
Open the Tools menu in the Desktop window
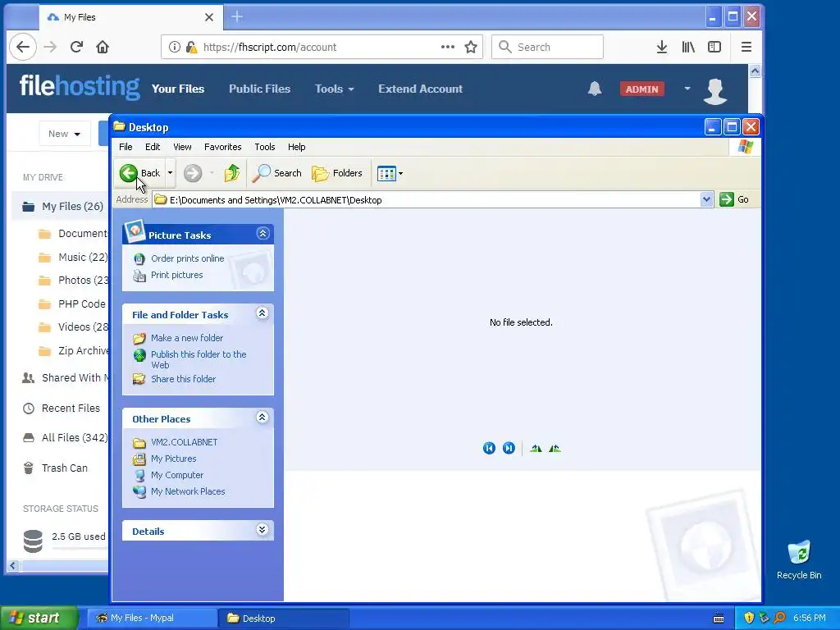(265, 147)
